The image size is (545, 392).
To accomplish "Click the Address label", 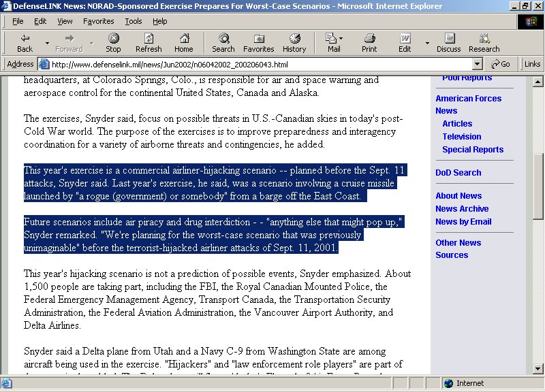I will pyautogui.click(x=20, y=64).
